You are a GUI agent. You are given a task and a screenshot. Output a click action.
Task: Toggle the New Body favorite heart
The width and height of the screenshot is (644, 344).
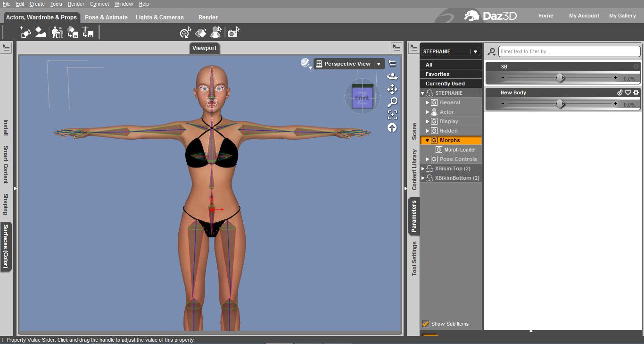tap(628, 92)
